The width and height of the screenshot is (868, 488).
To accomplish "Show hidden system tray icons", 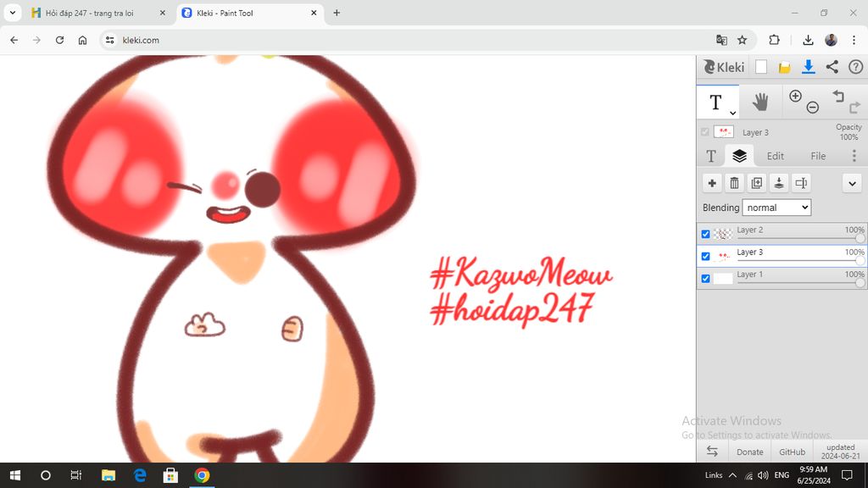I will (x=732, y=474).
